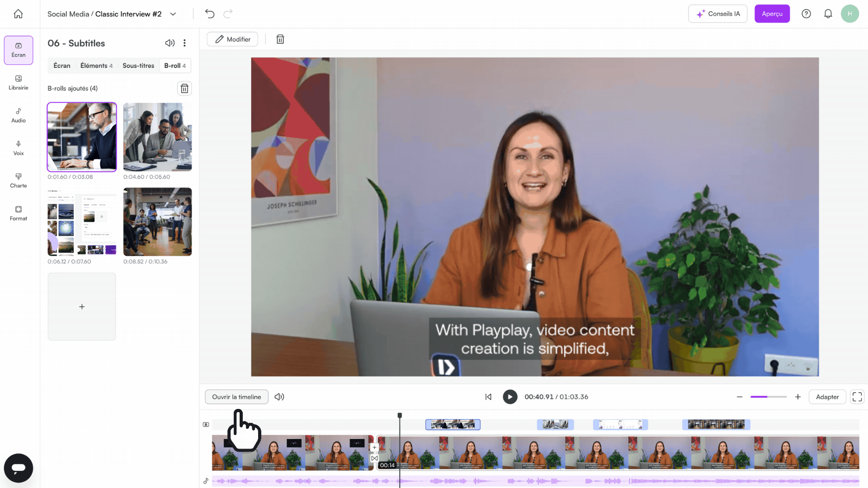868x488 pixels.
Task: Open the three-dot menu for 06 - Subtitles
Action: (x=184, y=43)
